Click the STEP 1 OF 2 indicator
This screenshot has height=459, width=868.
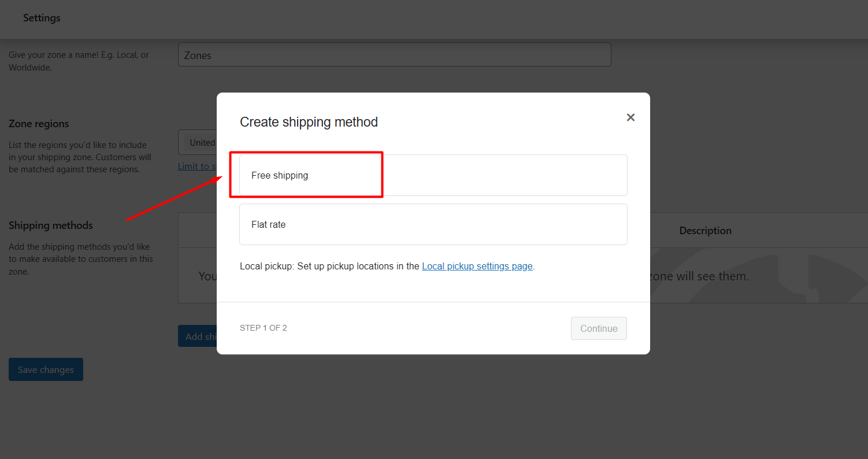point(264,328)
